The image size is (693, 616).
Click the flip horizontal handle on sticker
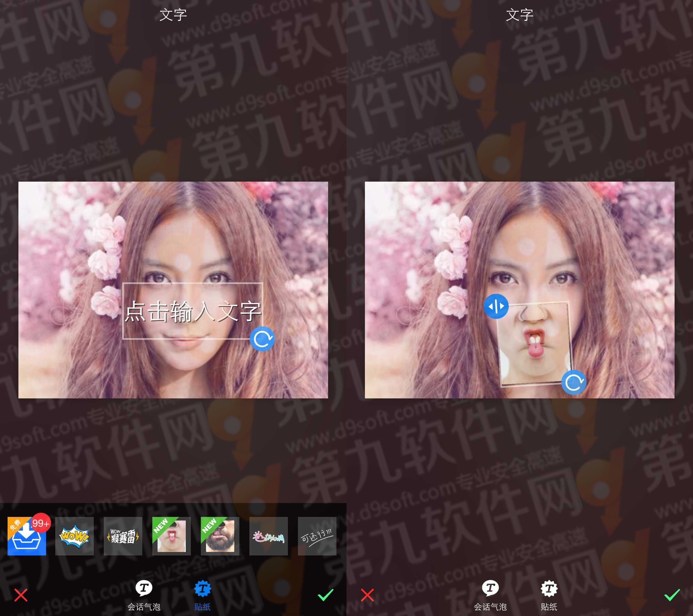coord(496,306)
